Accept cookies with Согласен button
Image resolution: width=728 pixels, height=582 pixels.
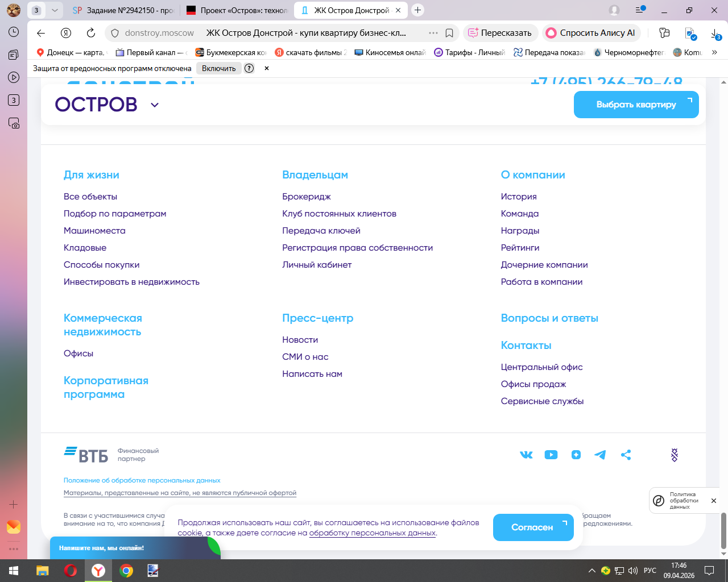[x=533, y=527]
